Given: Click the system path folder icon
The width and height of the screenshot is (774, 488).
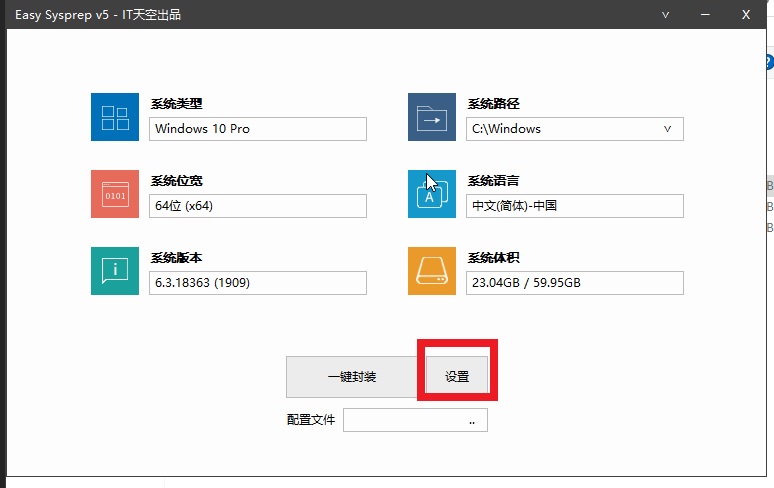Looking at the screenshot, I should [x=432, y=117].
